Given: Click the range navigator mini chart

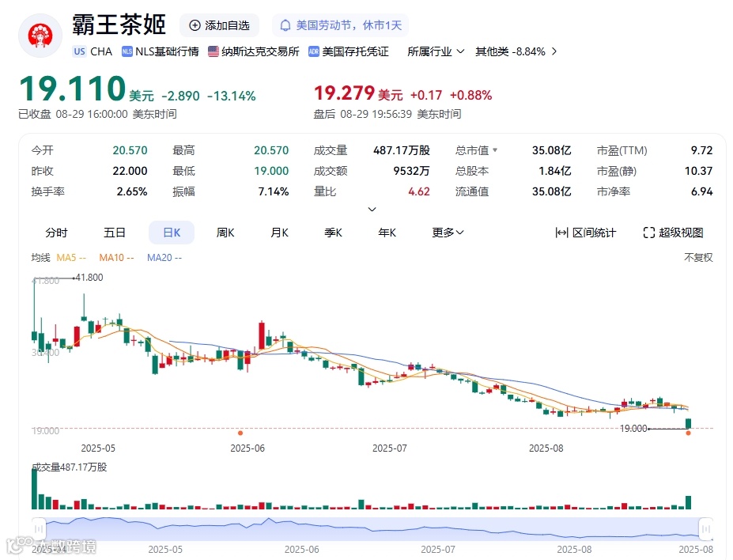Looking at the screenshot, I should pyautogui.click(x=372, y=529).
